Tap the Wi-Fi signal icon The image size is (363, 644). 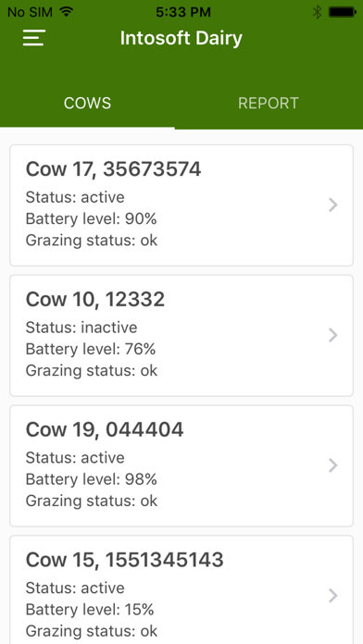pos(66,12)
